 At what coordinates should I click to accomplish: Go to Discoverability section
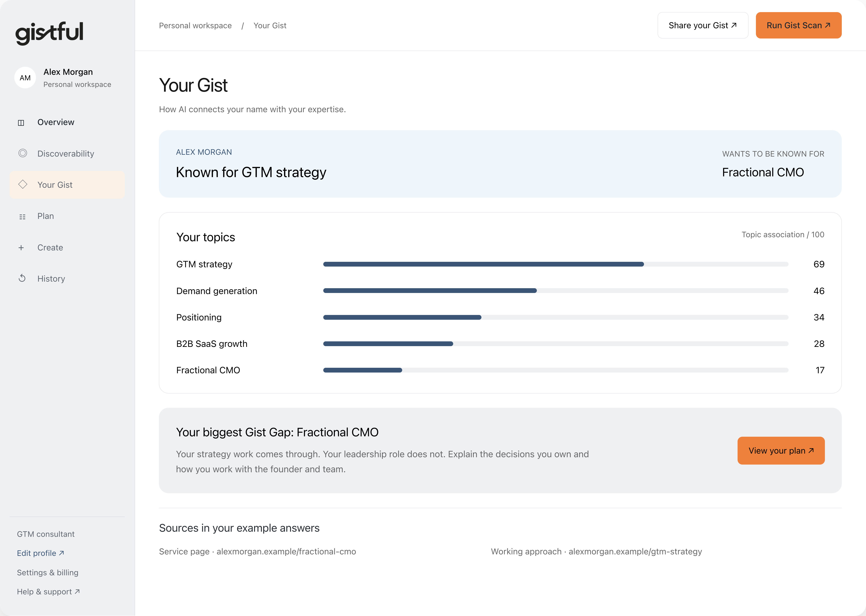(x=67, y=154)
